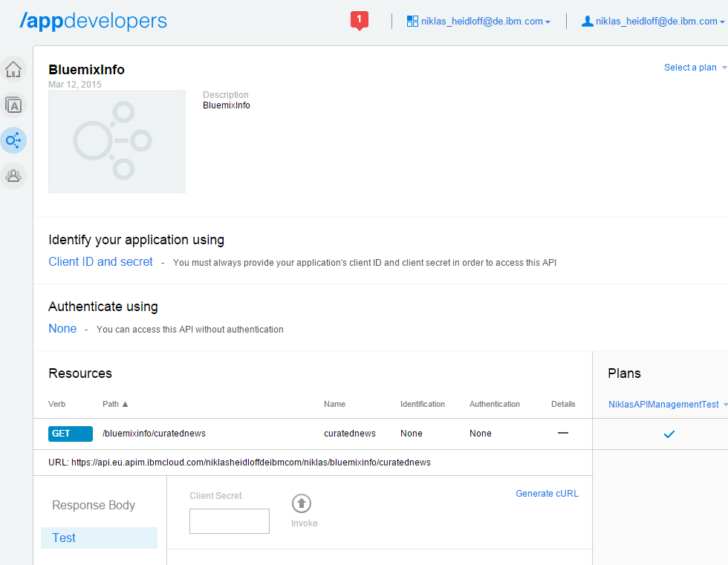Click the Invoke label
Viewport: 728px width, 565px height.
(305, 523)
